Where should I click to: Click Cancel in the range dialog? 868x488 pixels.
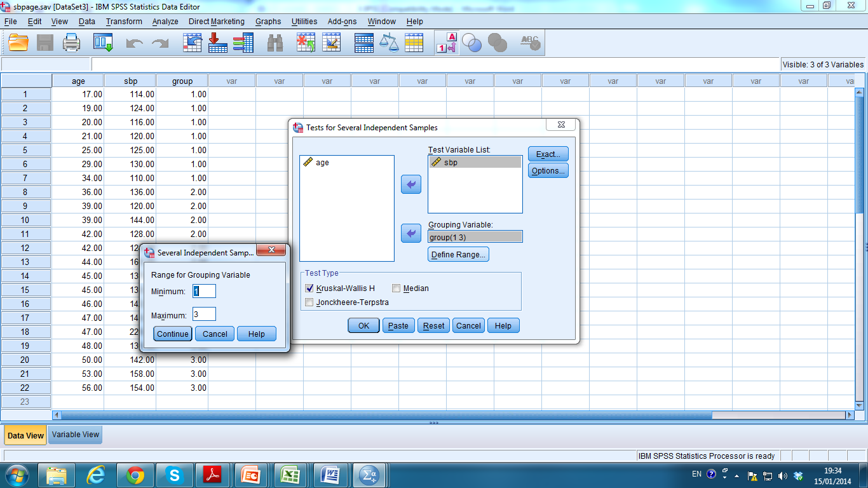(215, 334)
